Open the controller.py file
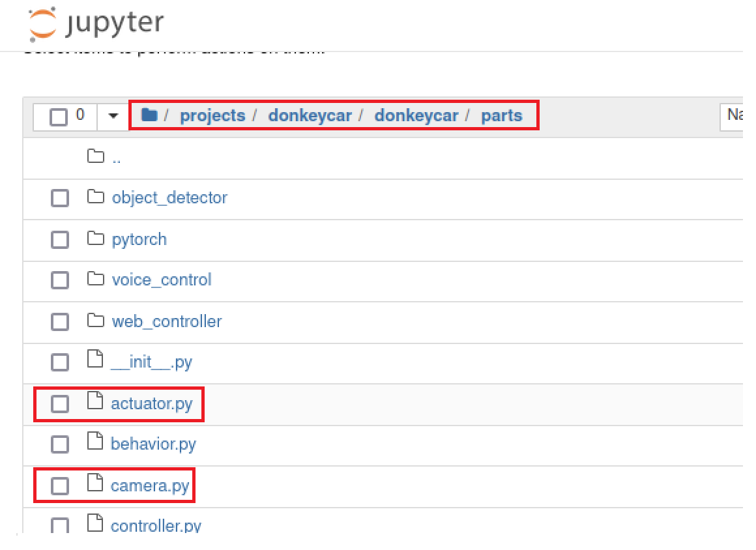Viewport: 756px width, 550px height. (156, 525)
